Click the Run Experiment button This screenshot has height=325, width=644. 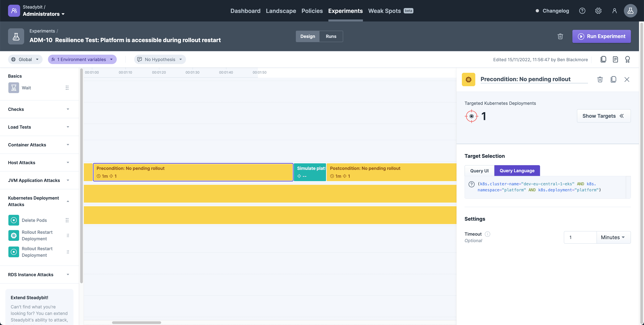(602, 36)
